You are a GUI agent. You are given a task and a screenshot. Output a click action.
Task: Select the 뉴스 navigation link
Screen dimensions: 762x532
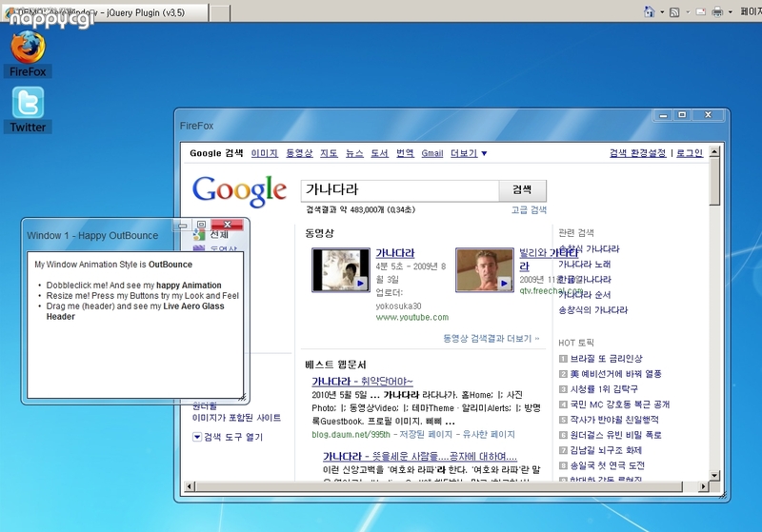click(354, 153)
